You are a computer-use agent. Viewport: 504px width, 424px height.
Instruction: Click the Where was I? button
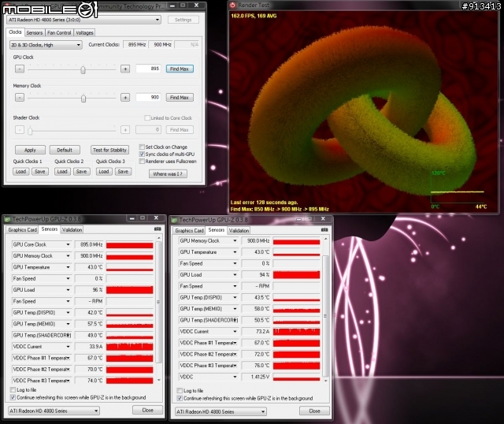point(168,174)
